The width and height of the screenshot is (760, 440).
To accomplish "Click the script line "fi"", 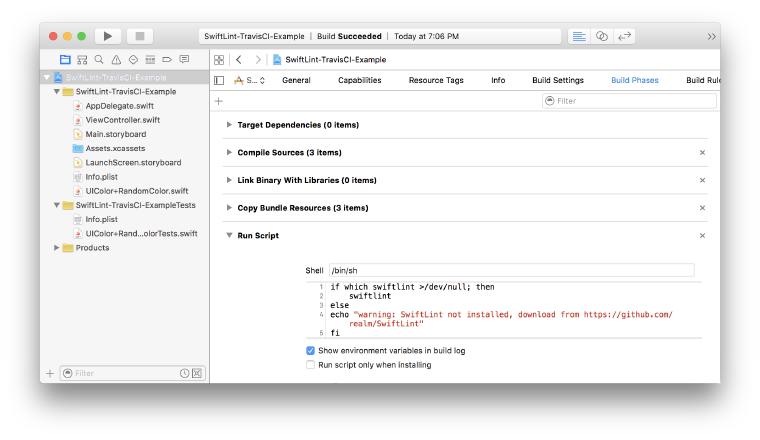I will pyautogui.click(x=335, y=333).
